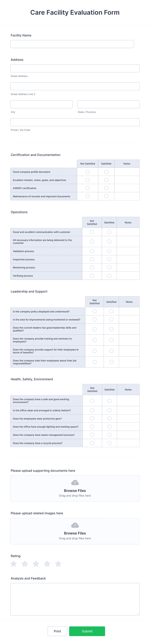
Task: Select Satisfied for Validation process
Action: tap(109, 251)
